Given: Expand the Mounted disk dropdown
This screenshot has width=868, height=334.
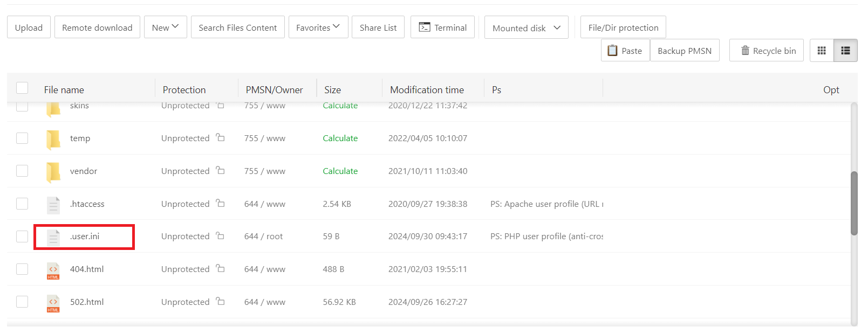Looking at the screenshot, I should (x=526, y=28).
